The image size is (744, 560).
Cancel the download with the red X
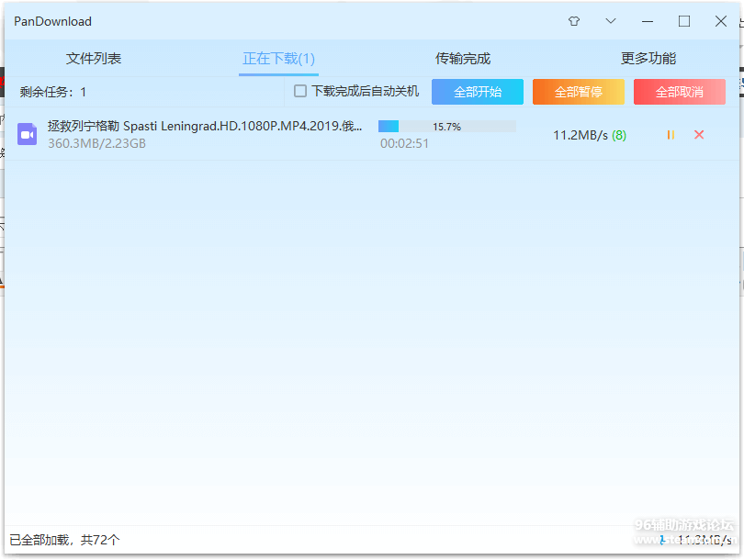click(699, 135)
